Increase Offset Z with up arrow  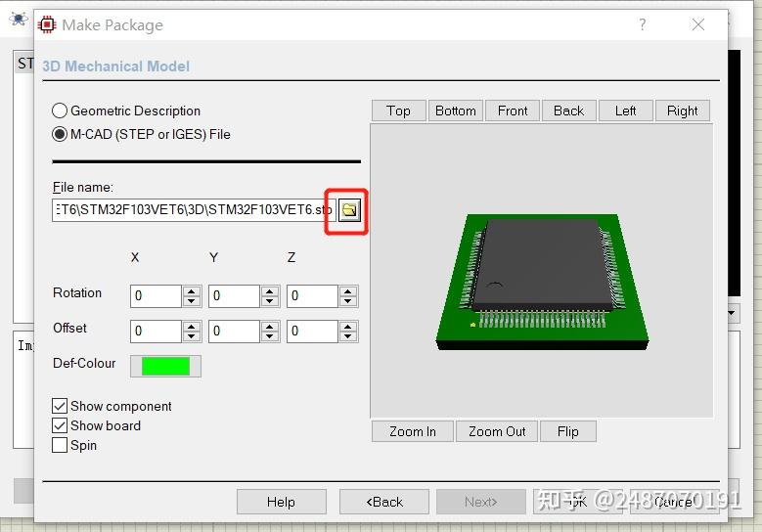coord(348,327)
